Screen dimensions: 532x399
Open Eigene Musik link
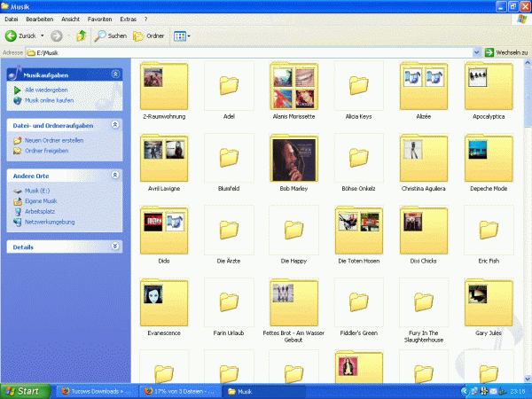(41, 201)
